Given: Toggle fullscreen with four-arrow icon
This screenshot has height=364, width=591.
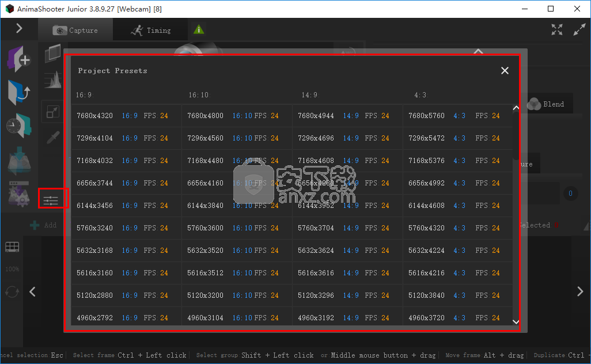Looking at the screenshot, I should (556, 29).
